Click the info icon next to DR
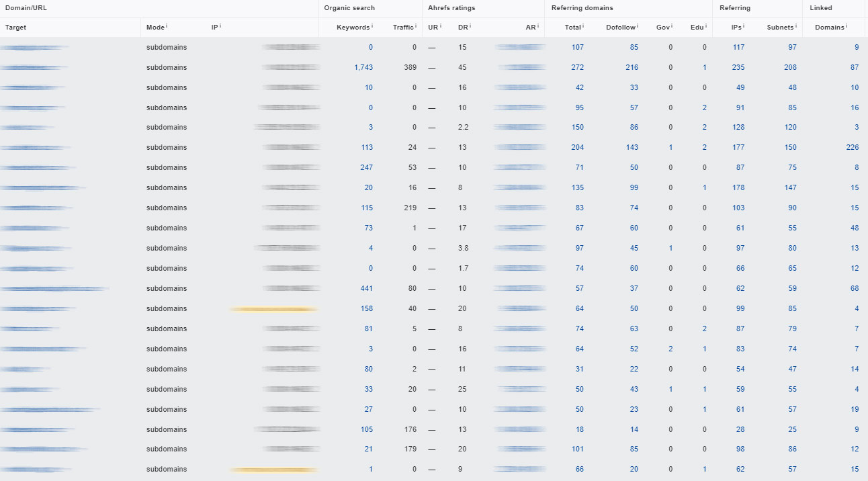Screen dimensions: 868x481 pos(470,26)
